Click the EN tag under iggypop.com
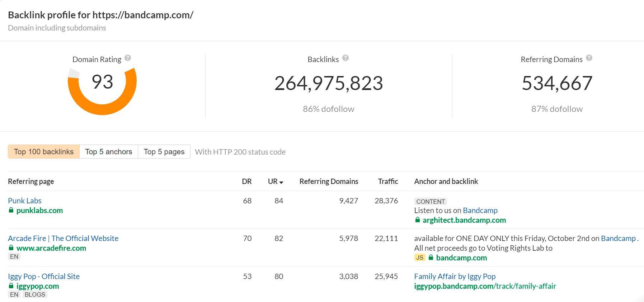Image resolution: width=644 pixels, height=302 pixels. pyautogui.click(x=14, y=294)
